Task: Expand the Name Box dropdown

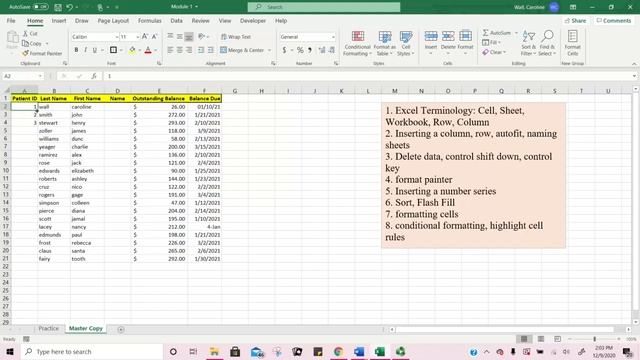Action: 40,76
